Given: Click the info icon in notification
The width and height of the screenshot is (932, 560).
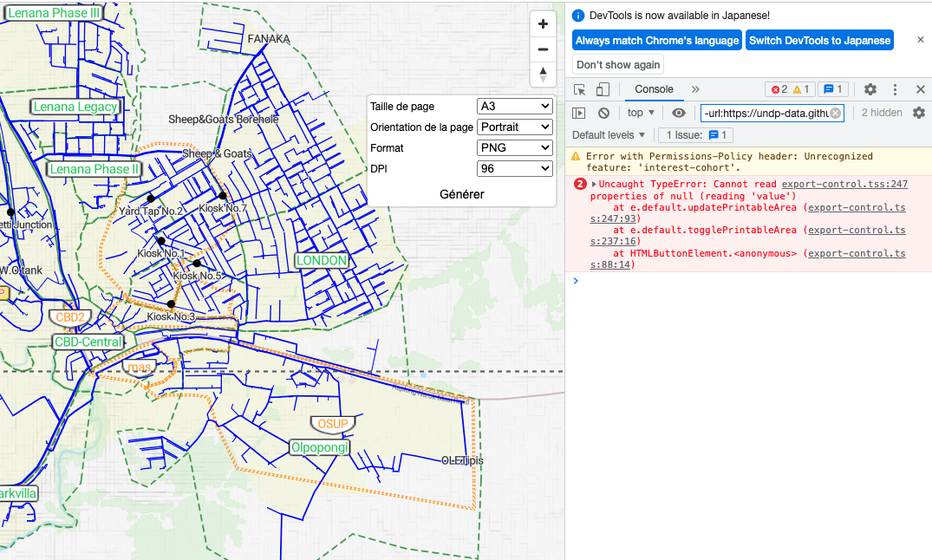Looking at the screenshot, I should point(577,16).
